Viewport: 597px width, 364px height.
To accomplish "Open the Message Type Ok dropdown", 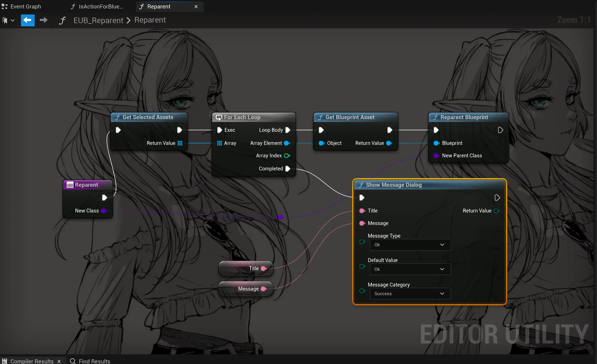I will click(410, 245).
